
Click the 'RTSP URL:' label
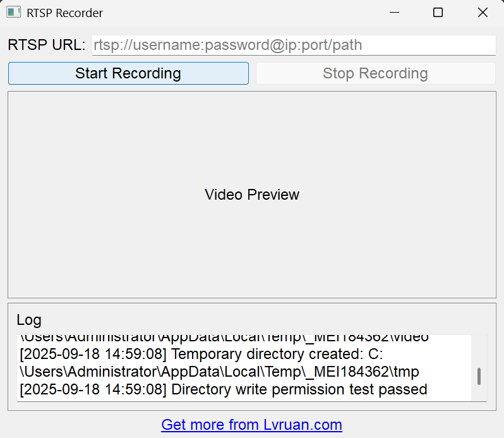click(x=46, y=45)
